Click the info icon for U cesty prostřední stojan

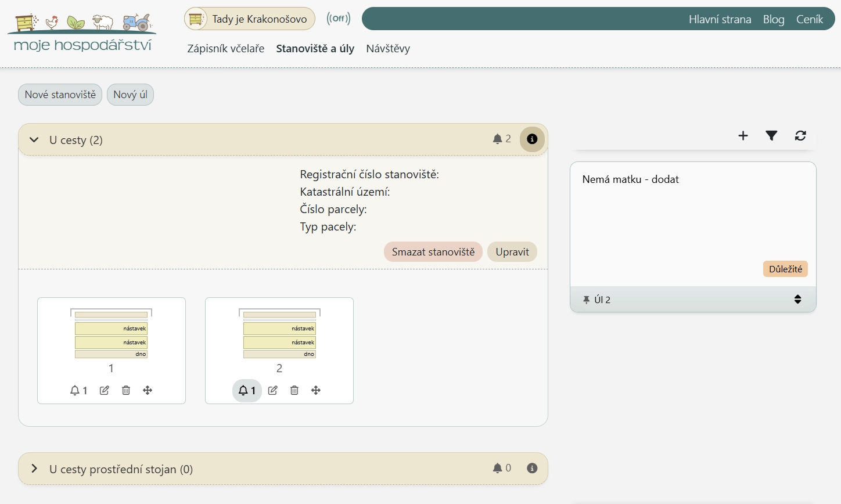tap(532, 468)
